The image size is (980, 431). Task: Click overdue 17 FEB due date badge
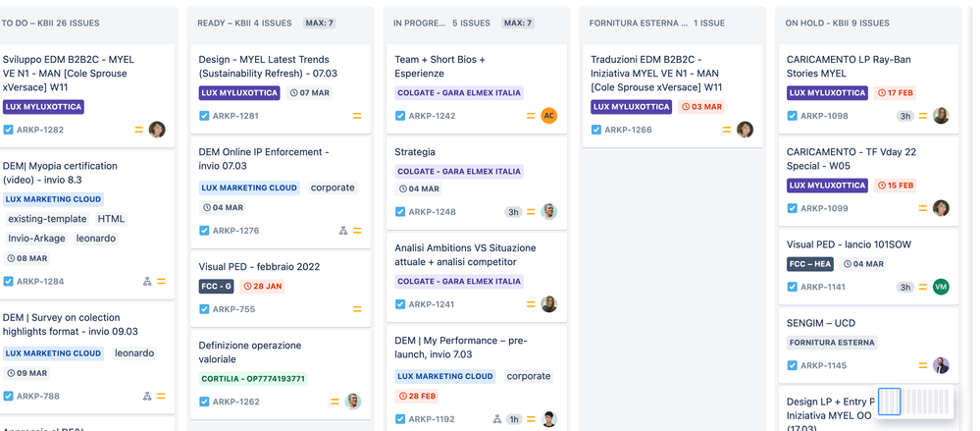896,93
